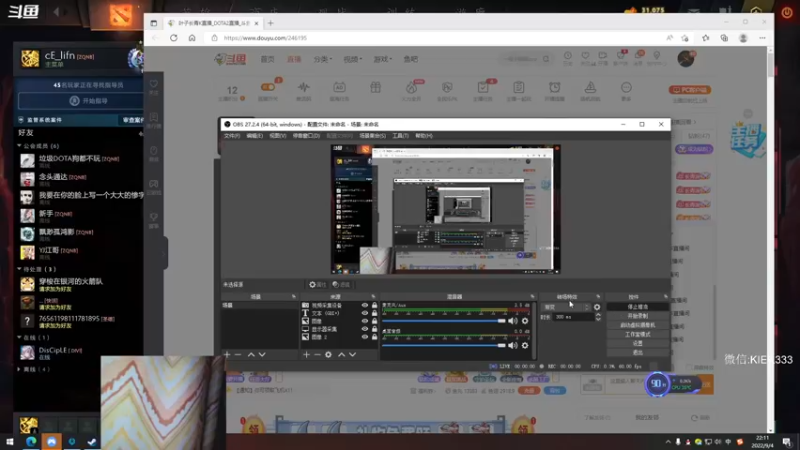Move the scene up in list

click(251, 354)
